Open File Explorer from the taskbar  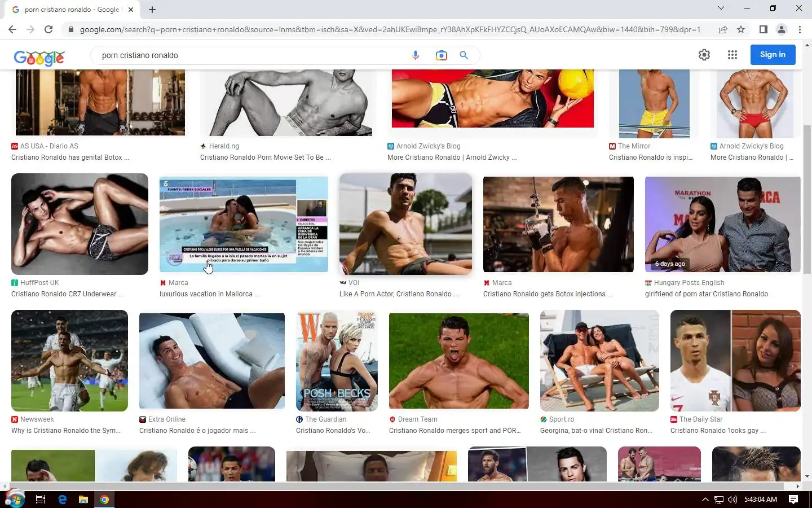[x=83, y=500]
